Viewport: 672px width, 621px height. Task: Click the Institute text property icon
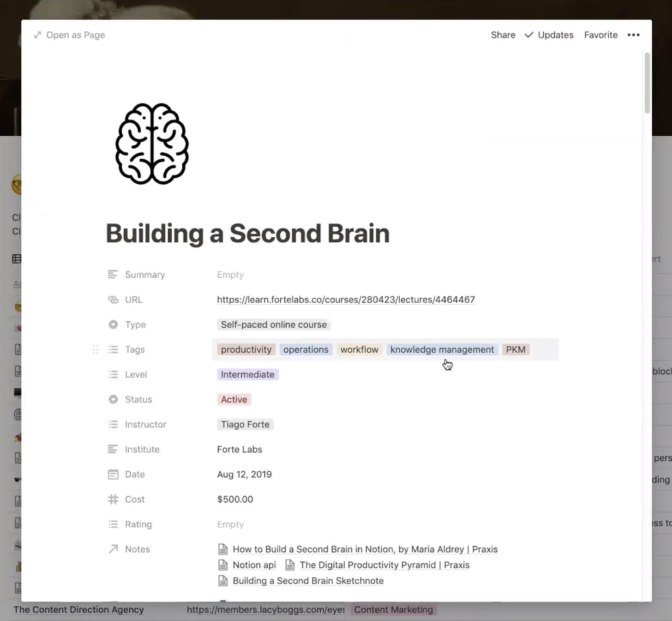[113, 449]
